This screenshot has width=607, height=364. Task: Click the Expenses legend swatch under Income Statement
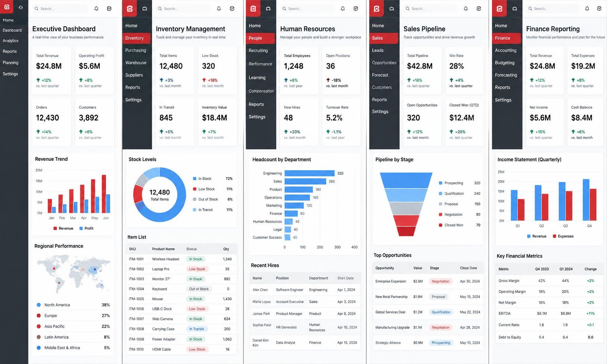pyautogui.click(x=555, y=236)
